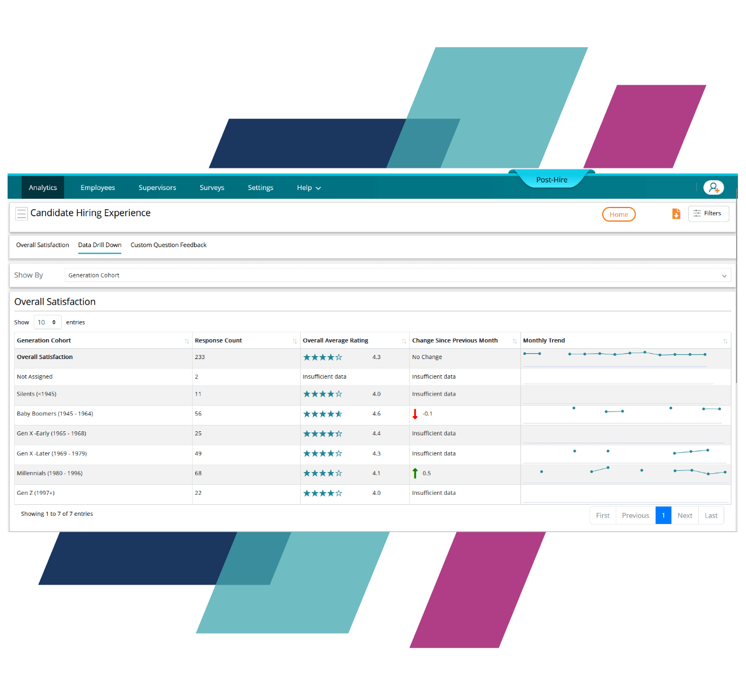Sort by Overall Average Rating column arrows
The height and width of the screenshot is (700, 746).
coord(404,341)
